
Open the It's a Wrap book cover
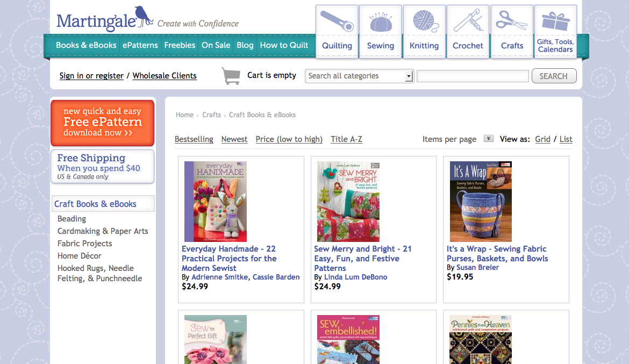pos(481,202)
